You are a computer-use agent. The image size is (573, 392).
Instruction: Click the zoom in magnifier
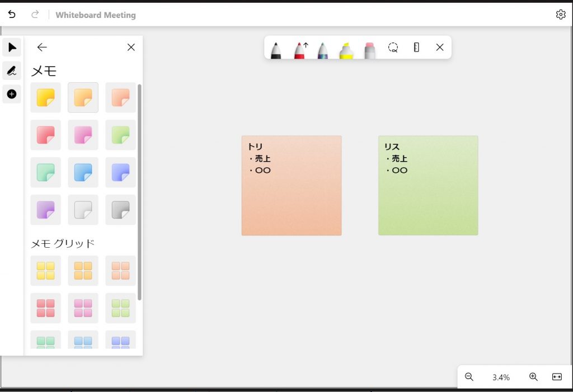point(533,377)
